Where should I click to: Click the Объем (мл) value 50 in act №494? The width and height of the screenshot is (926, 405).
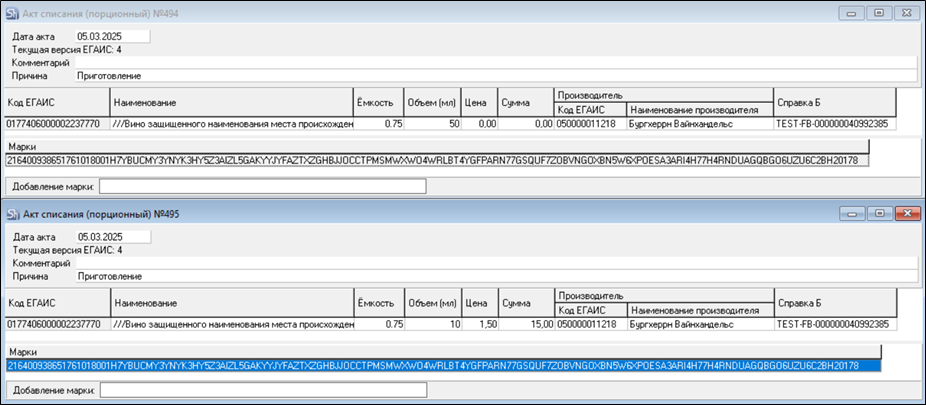pos(430,124)
